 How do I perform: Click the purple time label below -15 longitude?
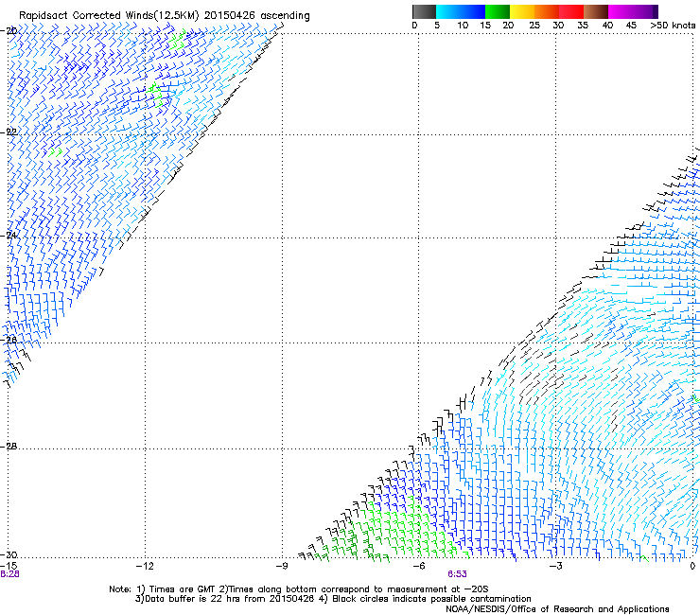9,574
